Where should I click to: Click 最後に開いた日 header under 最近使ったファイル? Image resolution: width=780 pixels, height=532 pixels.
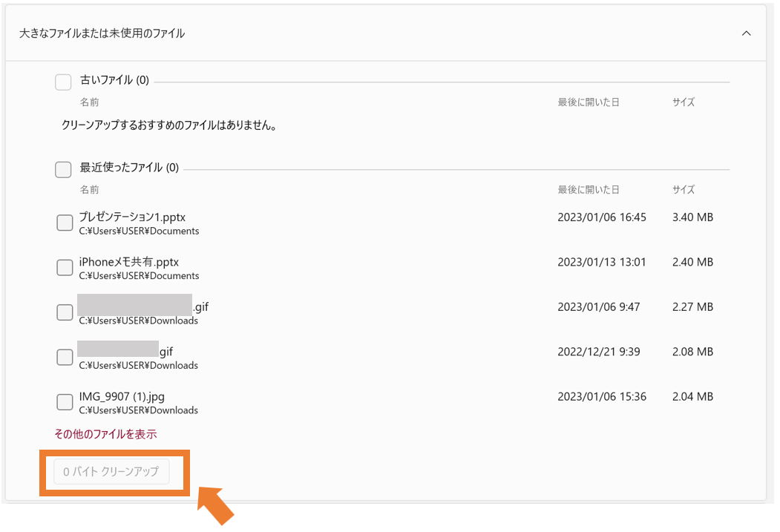coord(589,190)
